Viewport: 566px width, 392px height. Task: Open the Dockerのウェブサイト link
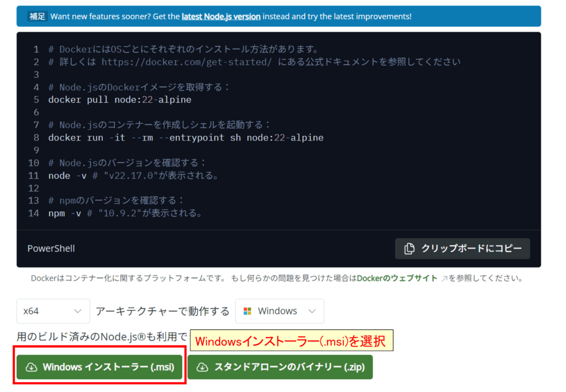[397, 278]
